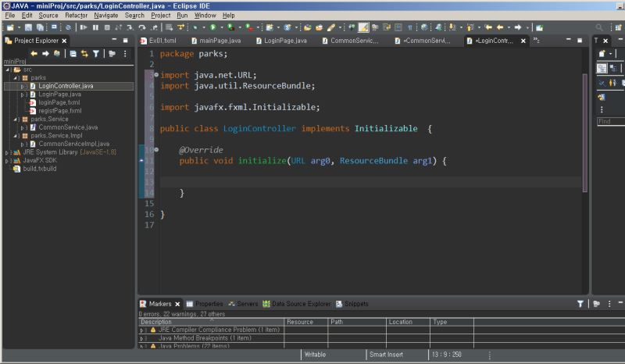Click the Description column header in Markers

point(212,322)
